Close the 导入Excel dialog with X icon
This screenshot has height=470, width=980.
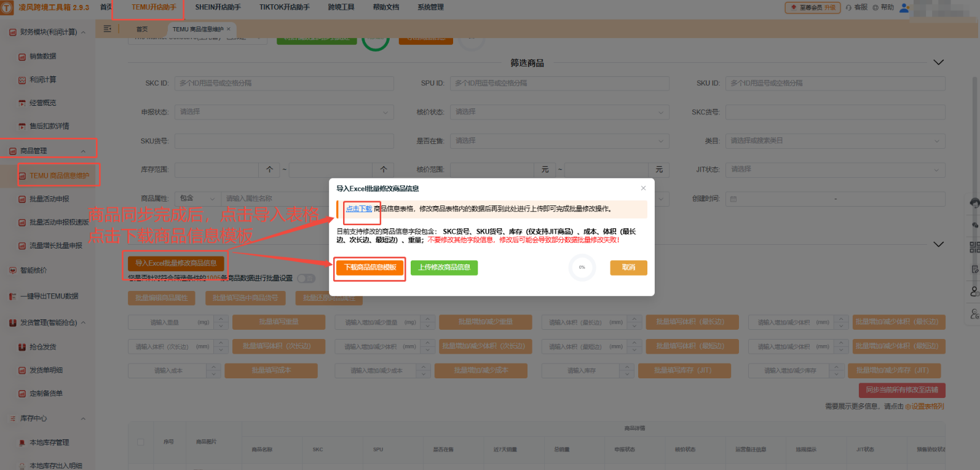pos(643,188)
